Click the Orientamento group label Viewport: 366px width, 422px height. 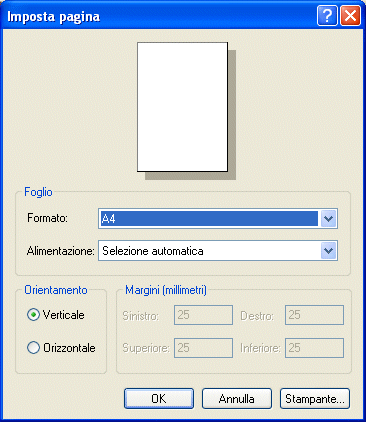pos(56,290)
